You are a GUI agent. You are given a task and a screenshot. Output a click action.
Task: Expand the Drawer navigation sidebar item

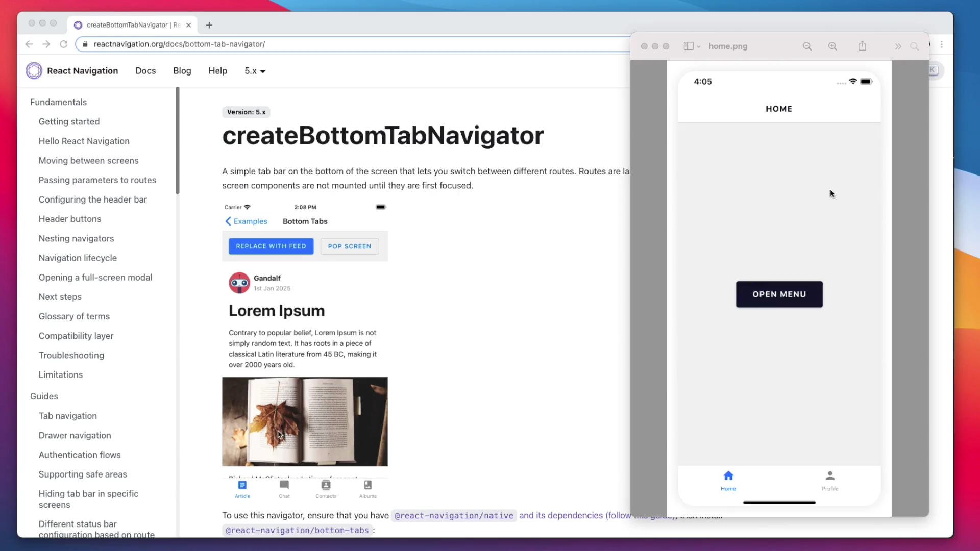tap(75, 435)
